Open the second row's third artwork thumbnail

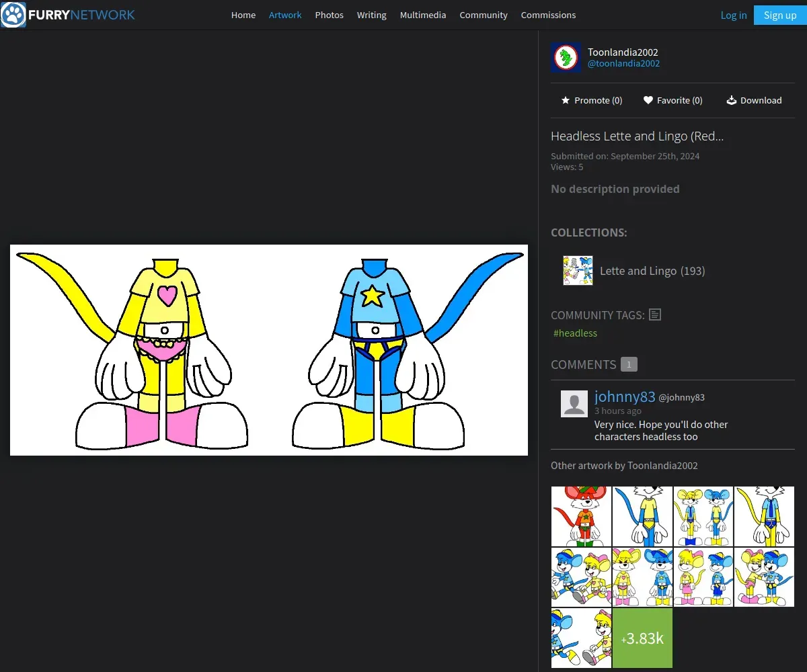click(703, 577)
